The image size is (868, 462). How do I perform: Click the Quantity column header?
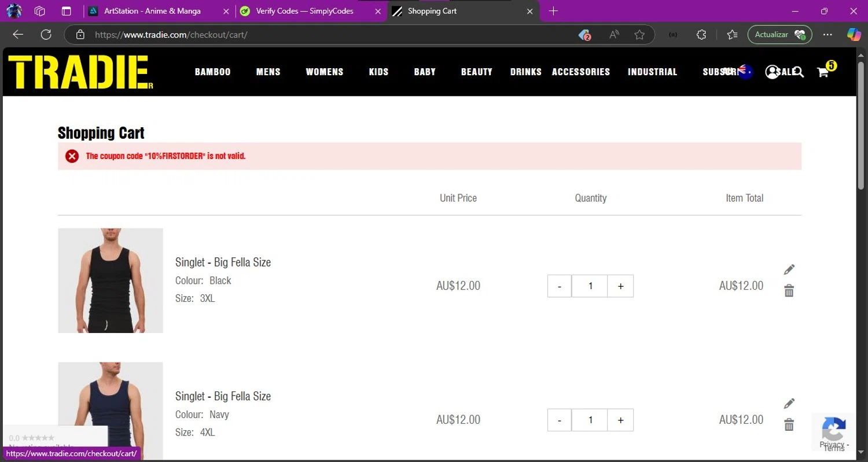[591, 198]
